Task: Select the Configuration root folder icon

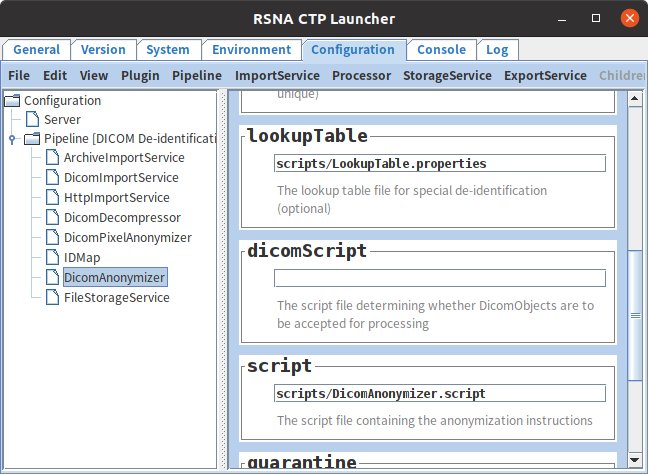Action: click(12, 100)
